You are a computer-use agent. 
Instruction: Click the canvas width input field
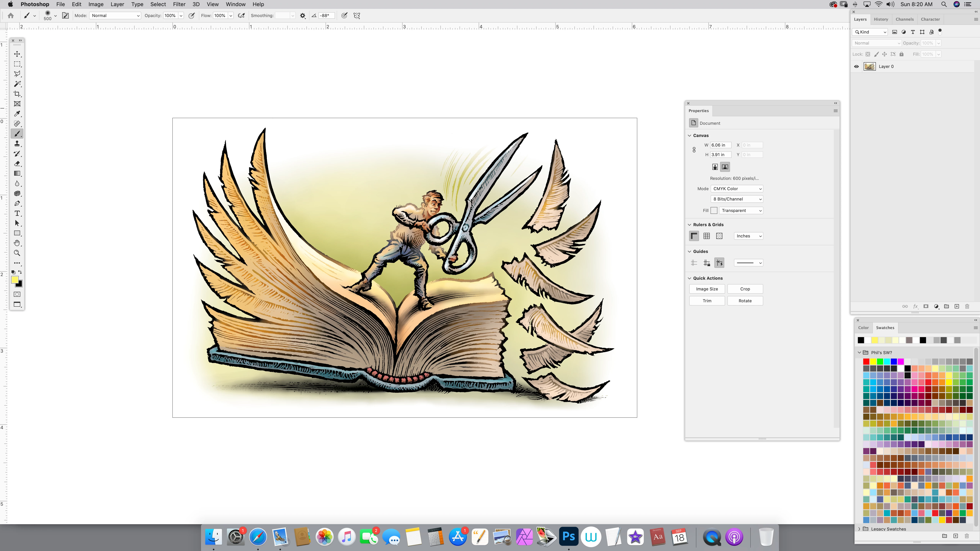(x=720, y=145)
